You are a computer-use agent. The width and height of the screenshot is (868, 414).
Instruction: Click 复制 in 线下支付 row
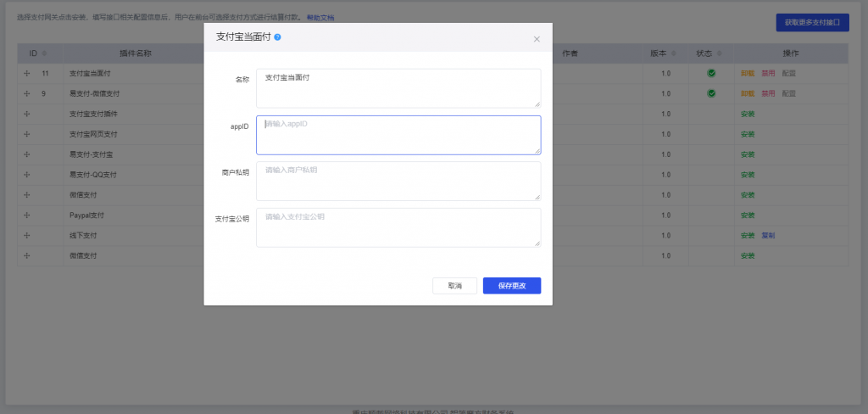pos(768,236)
